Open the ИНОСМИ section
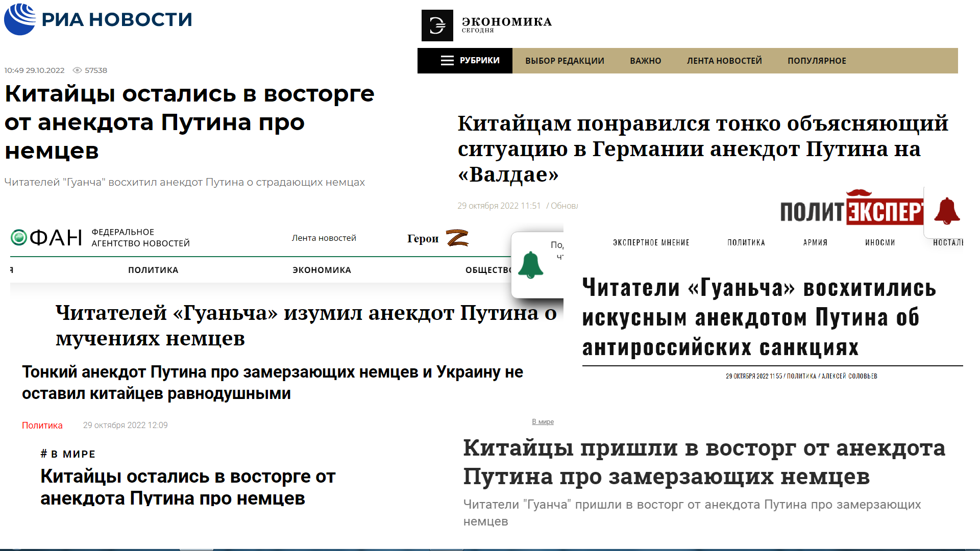The width and height of the screenshot is (980, 551). coord(880,242)
